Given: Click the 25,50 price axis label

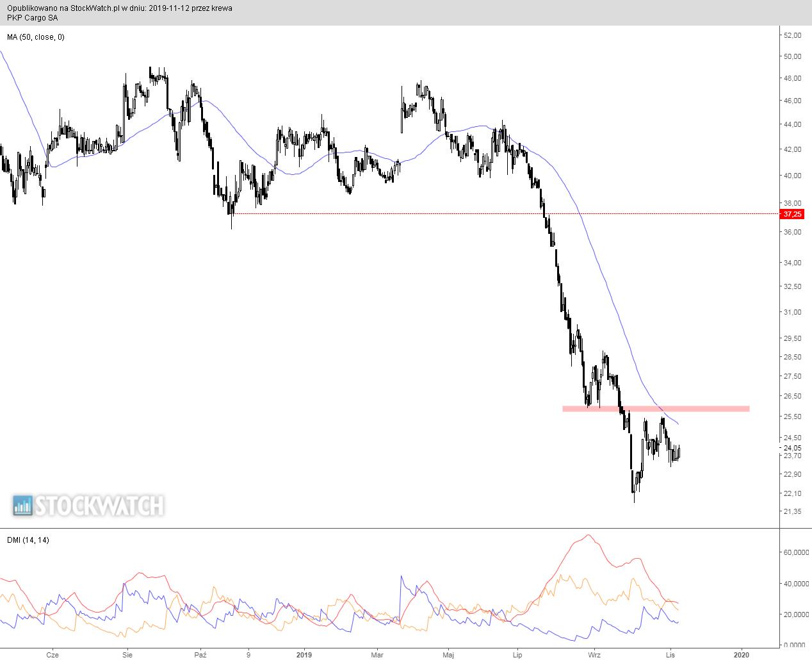Looking at the screenshot, I should (792, 417).
